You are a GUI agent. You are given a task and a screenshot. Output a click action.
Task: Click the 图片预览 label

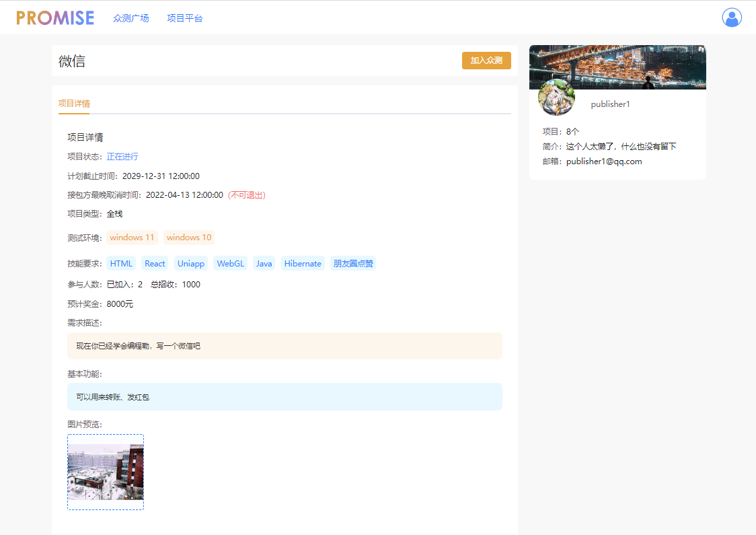coord(84,424)
